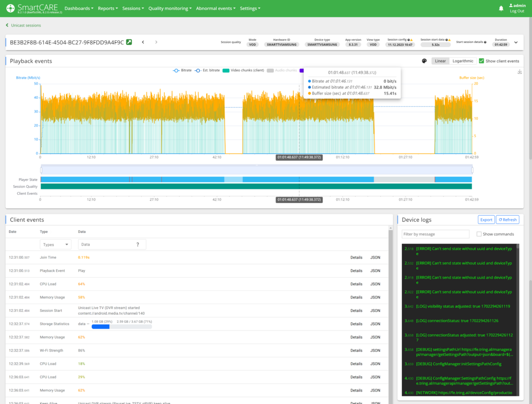Click the Player State timeline bar
Screen dimensions: 532x404
[256, 179]
